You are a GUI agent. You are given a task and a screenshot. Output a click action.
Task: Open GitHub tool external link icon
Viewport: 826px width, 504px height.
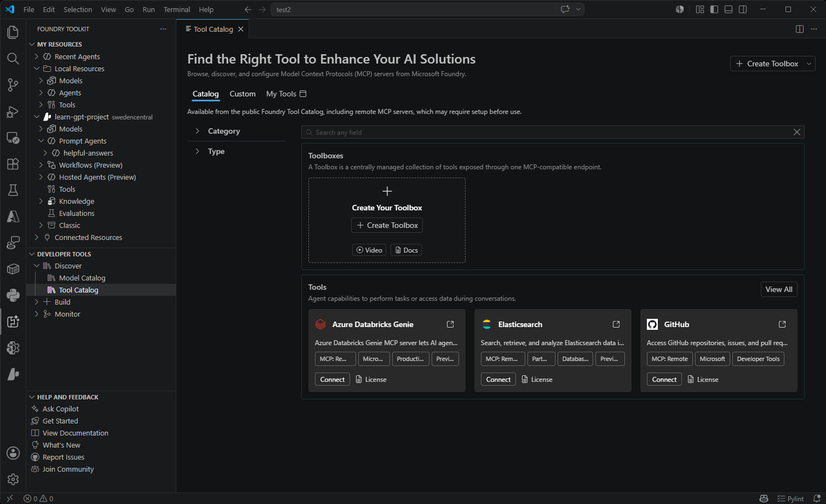[782, 324]
